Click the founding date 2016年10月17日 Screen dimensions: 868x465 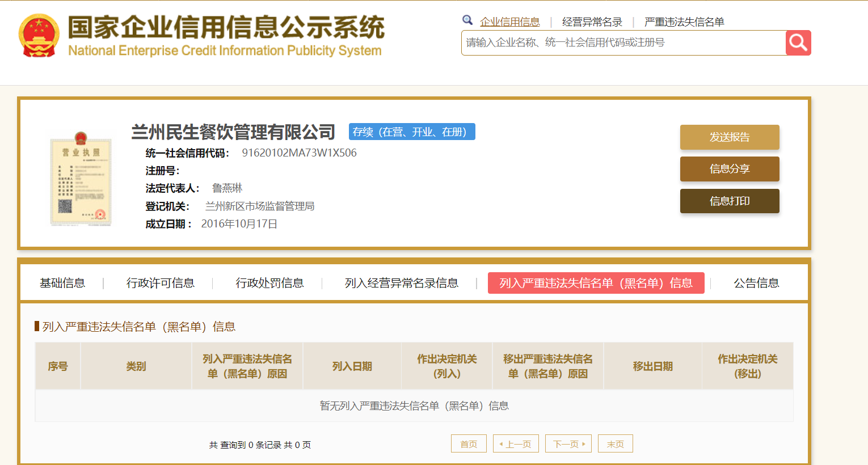pyautogui.click(x=239, y=224)
